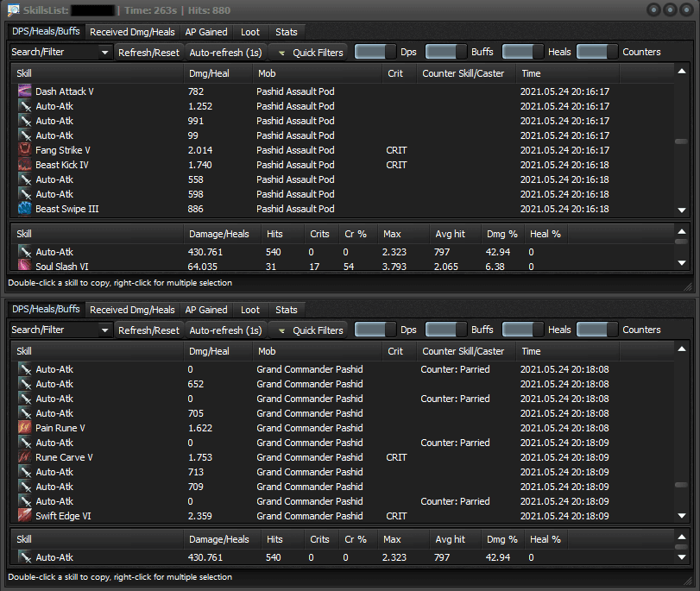Switch to the Loot tab in the upper panel
Screen dimensions: 700x591
pos(250,32)
